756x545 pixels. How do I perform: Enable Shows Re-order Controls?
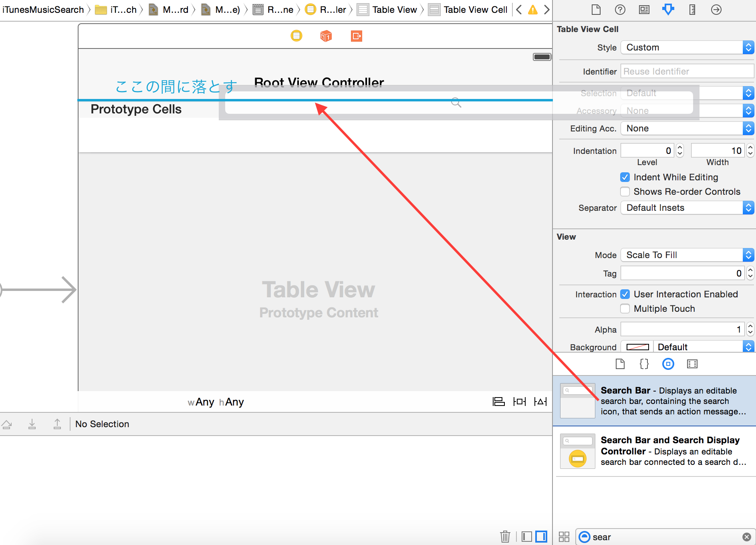625,192
